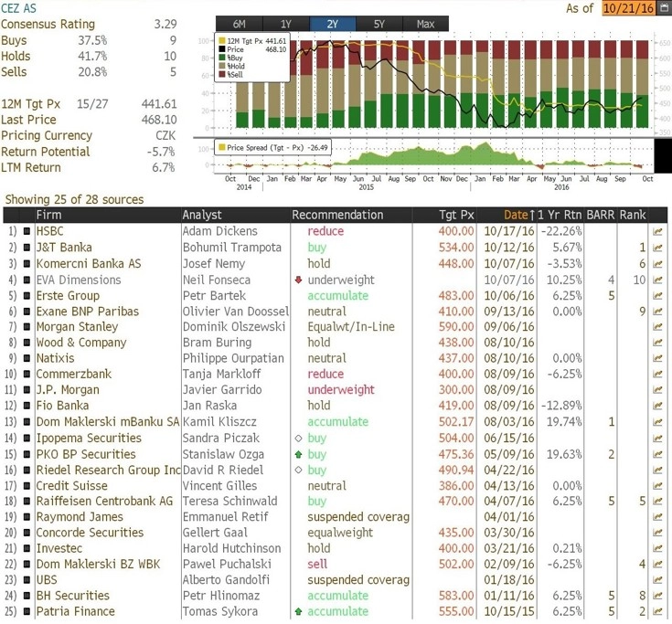Toggle the square marker beside UBS
The height and width of the screenshot is (624, 672).
coord(27,580)
